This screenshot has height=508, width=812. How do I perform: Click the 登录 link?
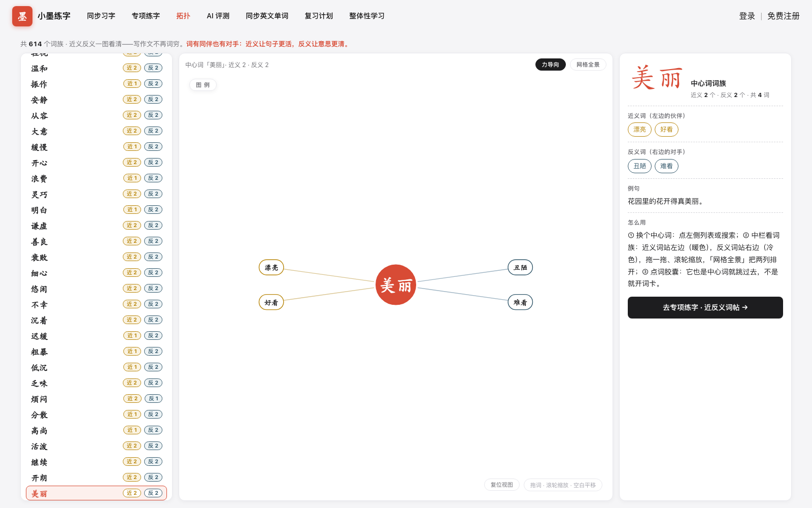(x=747, y=16)
